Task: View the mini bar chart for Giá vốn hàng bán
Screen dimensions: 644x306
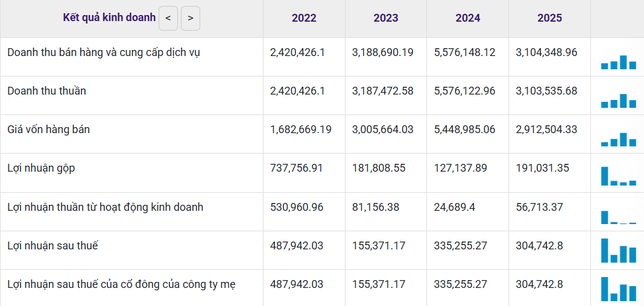Action: coord(619,140)
